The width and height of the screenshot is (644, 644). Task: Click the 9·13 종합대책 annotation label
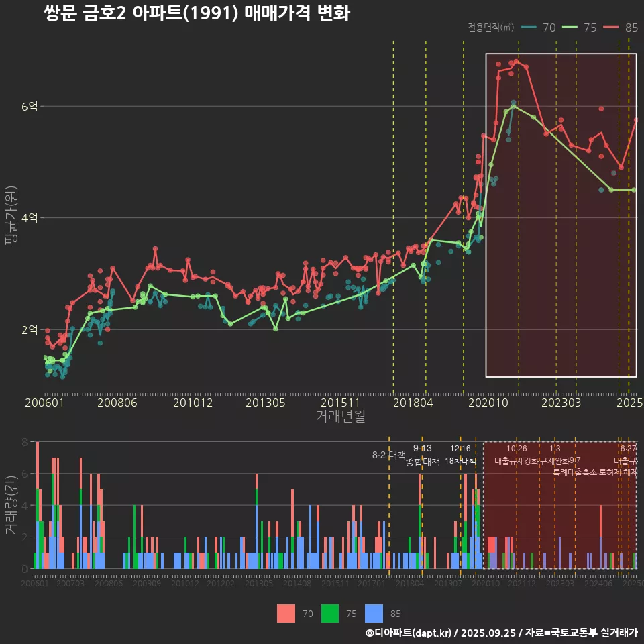pos(422,455)
